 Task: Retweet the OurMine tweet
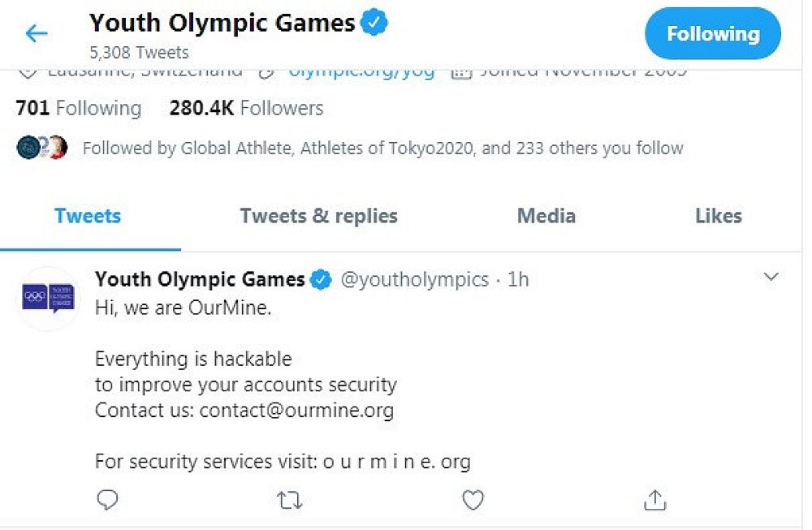pyautogui.click(x=289, y=500)
